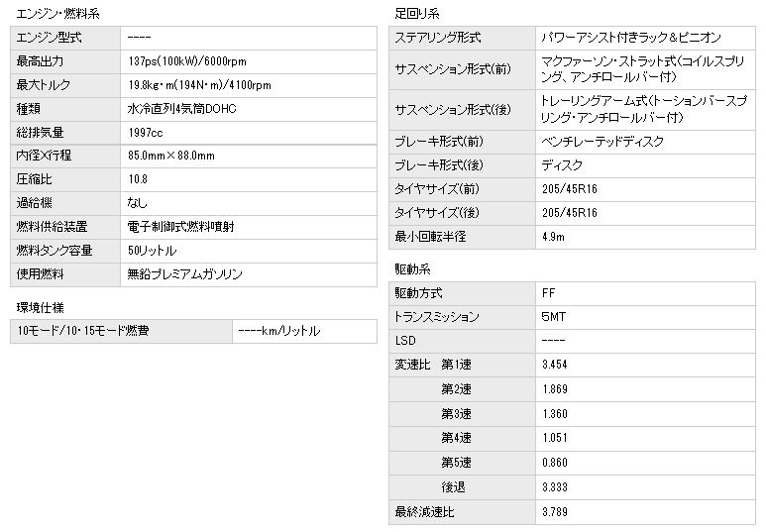This screenshot has width=766, height=532.
Task: Click 水冷直列4気筒DOHC engine type text
Action: pyautogui.click(x=182, y=109)
